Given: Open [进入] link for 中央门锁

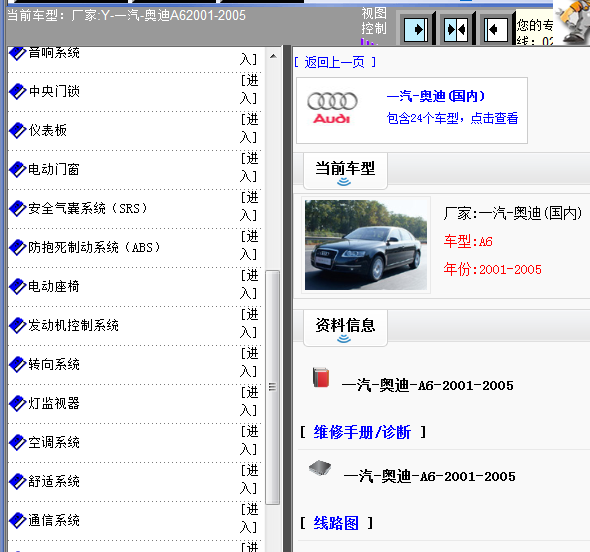Looking at the screenshot, I should click(x=249, y=90).
